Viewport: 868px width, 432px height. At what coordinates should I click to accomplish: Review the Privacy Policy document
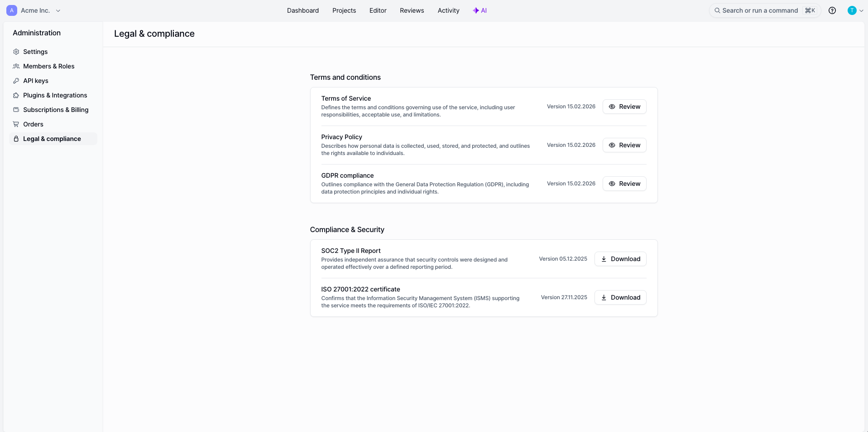point(624,145)
